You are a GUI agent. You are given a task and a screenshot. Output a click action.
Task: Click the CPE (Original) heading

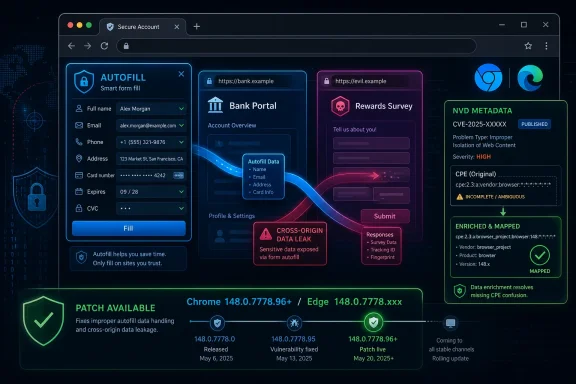[x=476, y=174]
